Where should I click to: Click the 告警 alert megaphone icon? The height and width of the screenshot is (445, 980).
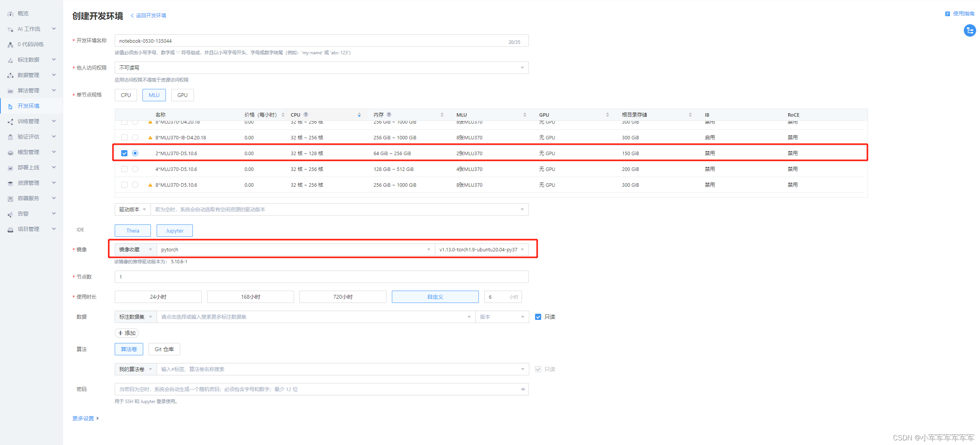click(x=10, y=214)
